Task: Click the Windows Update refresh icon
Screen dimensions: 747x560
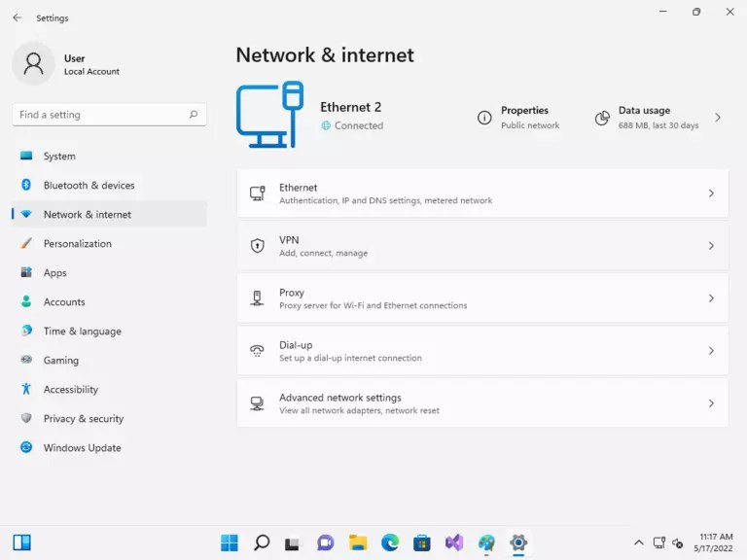Action: pyautogui.click(x=26, y=447)
